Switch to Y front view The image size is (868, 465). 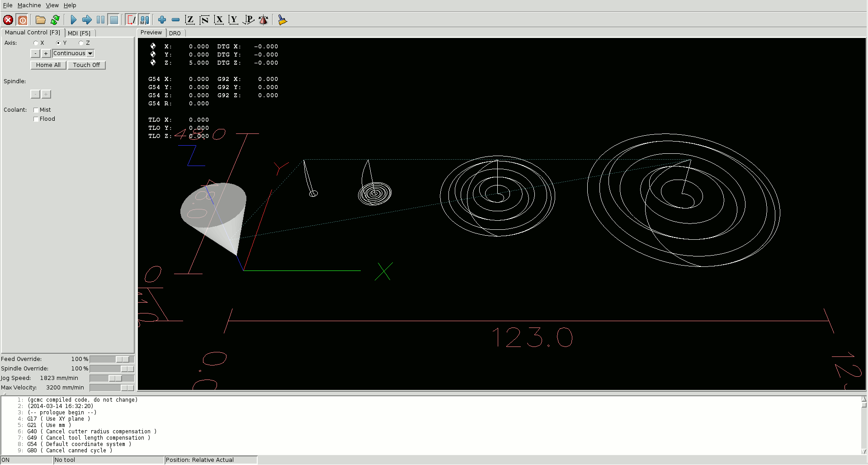(x=233, y=20)
